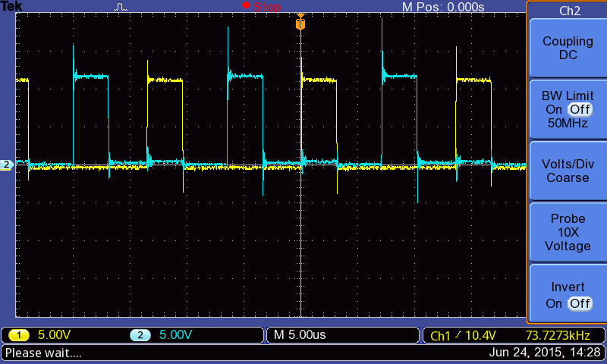
Task: Toggle the Invert On/Off setting
Action: tap(568, 295)
